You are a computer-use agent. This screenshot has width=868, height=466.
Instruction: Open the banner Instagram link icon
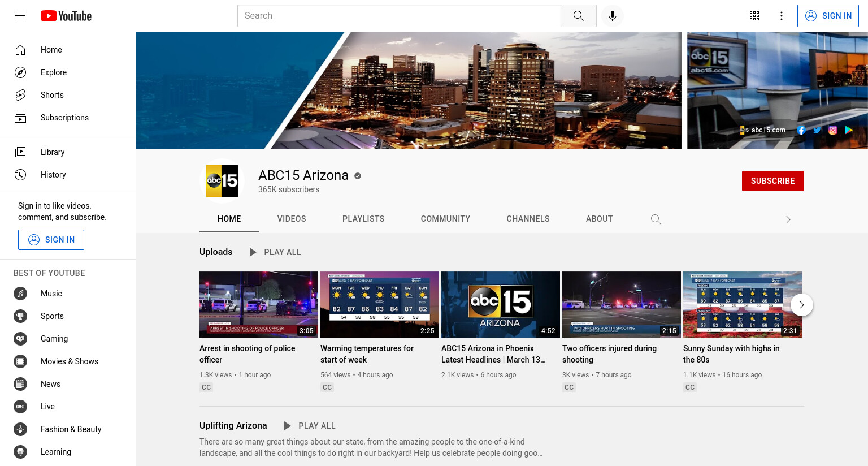coord(832,130)
